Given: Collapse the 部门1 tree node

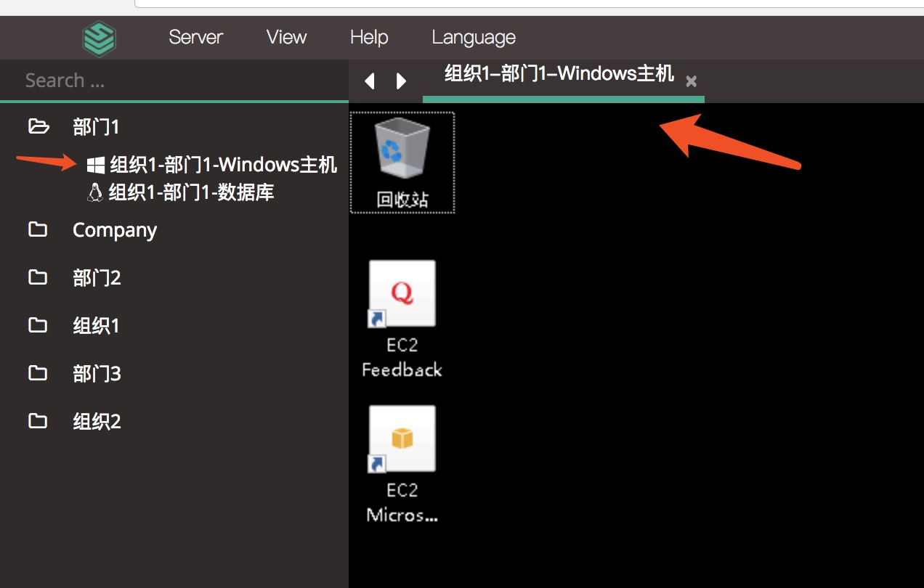Looking at the screenshot, I should 96,126.
